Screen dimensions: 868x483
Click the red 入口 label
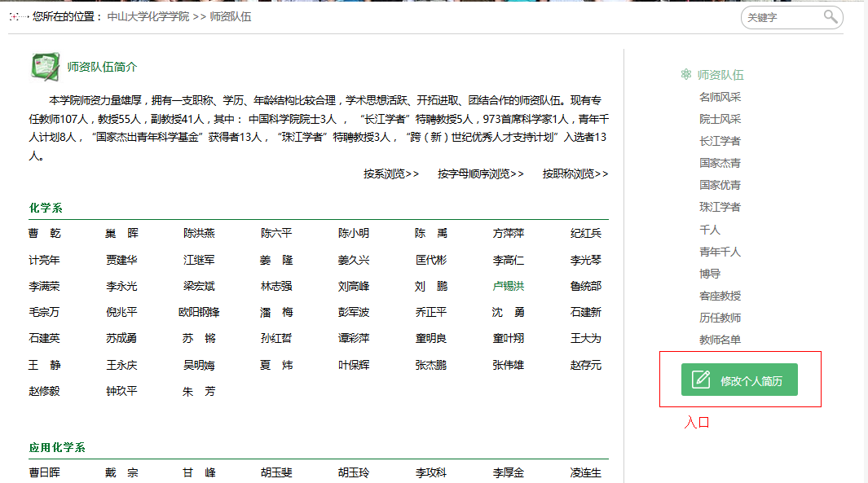[698, 422]
